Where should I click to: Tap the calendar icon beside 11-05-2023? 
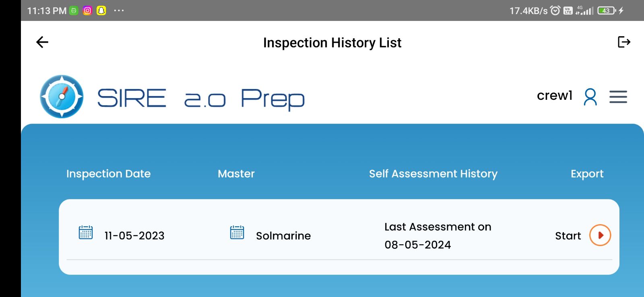click(85, 233)
